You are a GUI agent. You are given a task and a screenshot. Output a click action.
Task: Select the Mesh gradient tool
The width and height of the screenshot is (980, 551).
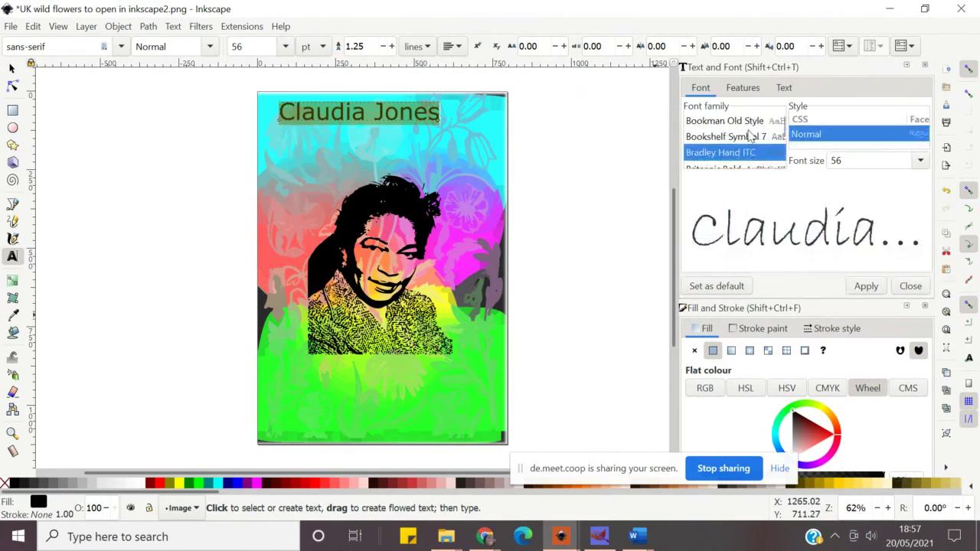click(x=12, y=298)
